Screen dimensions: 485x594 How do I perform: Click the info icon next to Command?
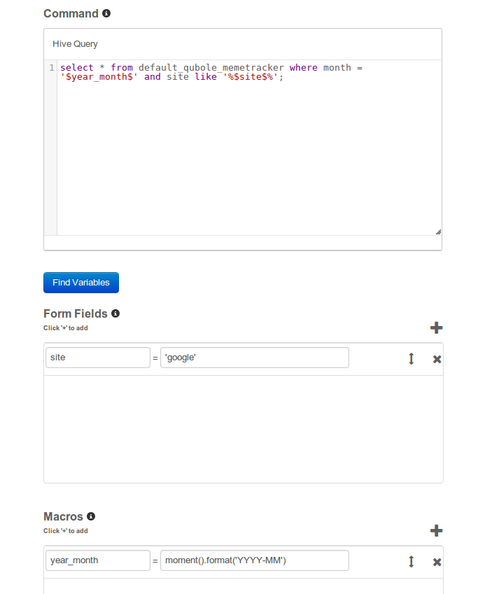pos(106,14)
